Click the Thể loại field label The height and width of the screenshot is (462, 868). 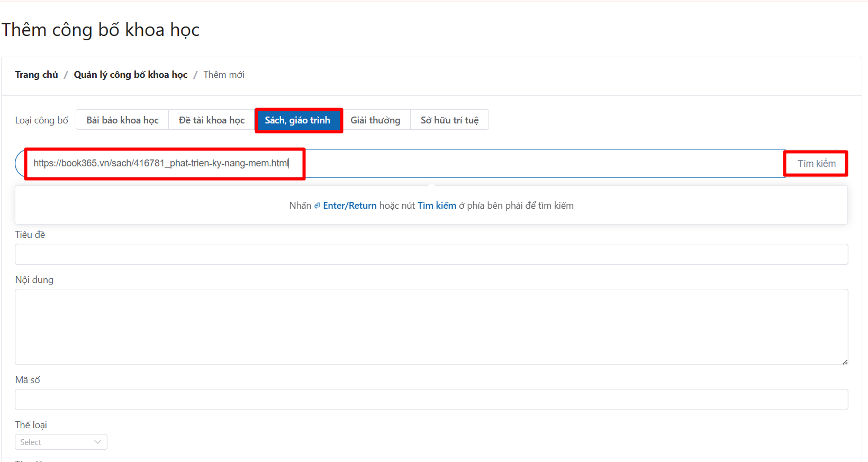(x=31, y=425)
